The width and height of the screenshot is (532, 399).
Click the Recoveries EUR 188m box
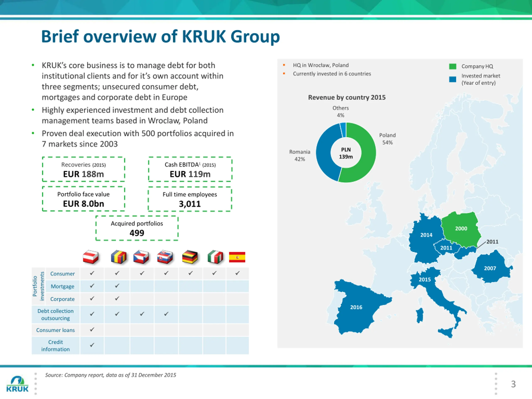click(x=84, y=169)
